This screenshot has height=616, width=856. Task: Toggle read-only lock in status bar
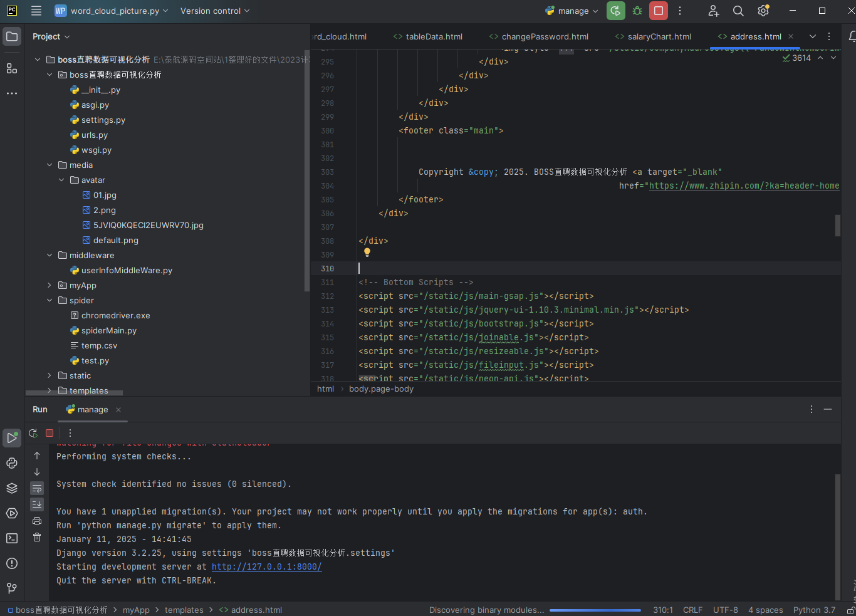coord(850,610)
